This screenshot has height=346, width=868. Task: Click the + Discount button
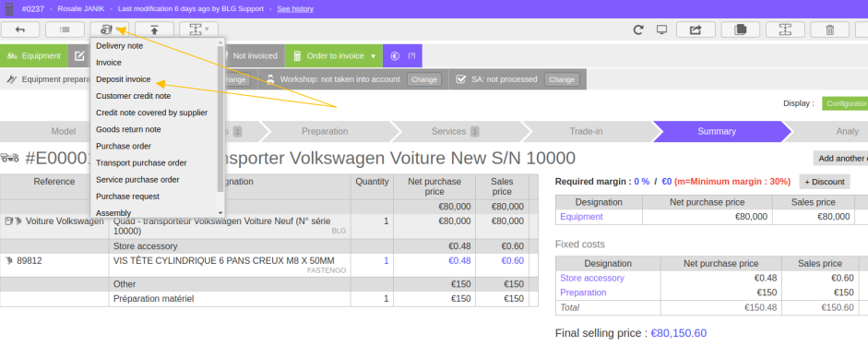coord(825,182)
